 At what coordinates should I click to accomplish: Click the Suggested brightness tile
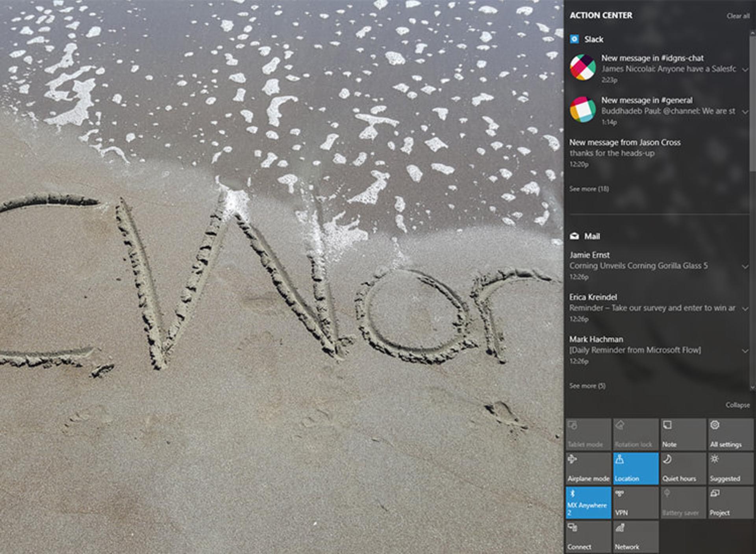point(730,468)
